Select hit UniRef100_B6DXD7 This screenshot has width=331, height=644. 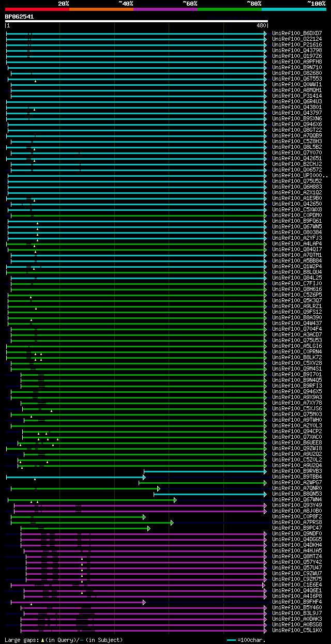click(298, 33)
